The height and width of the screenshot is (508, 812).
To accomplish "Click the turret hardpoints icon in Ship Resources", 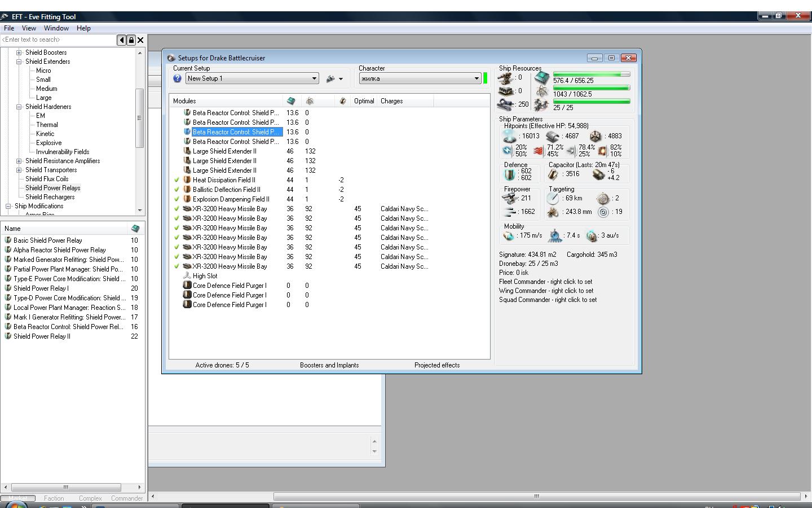I will 506,78.
